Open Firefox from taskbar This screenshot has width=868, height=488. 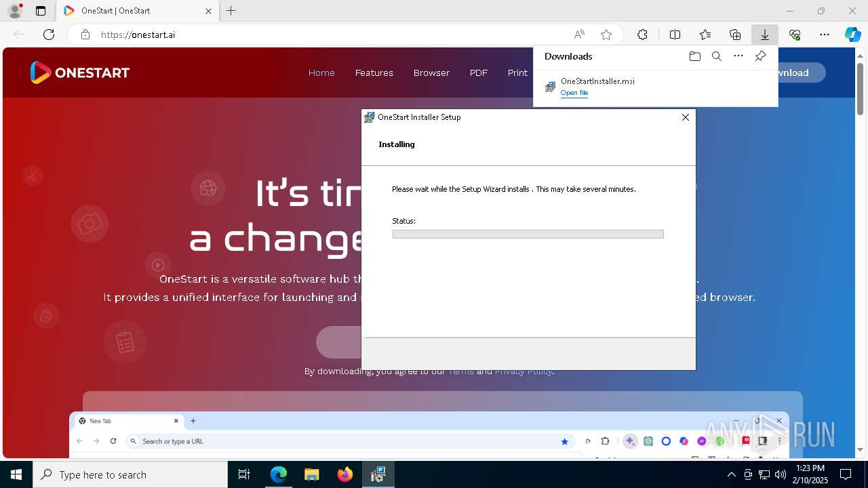(344, 474)
